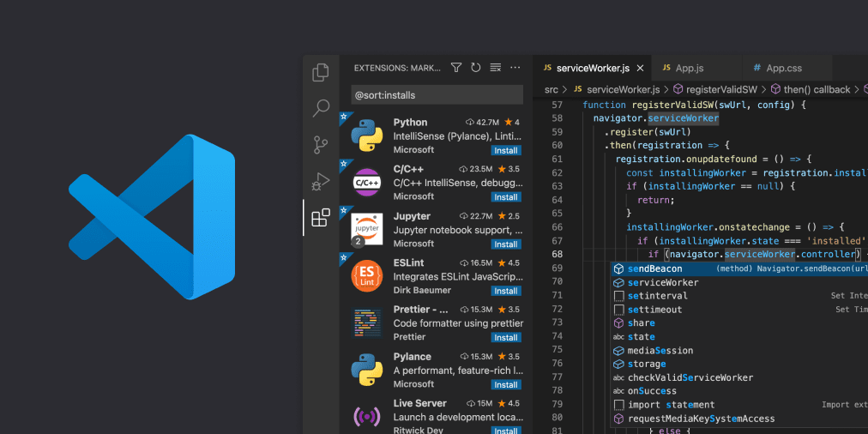Click the EXTENSIONS: MARK... panel header

point(397,68)
